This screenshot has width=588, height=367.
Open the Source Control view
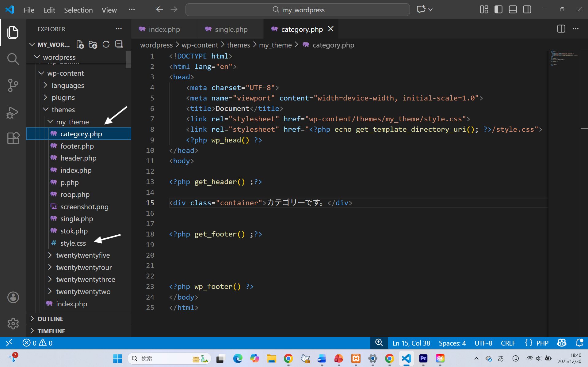(13, 85)
